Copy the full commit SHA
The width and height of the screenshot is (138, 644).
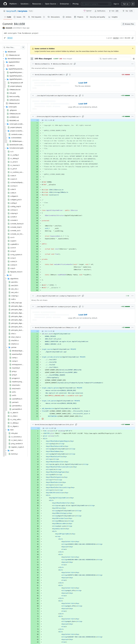[x=133, y=38]
